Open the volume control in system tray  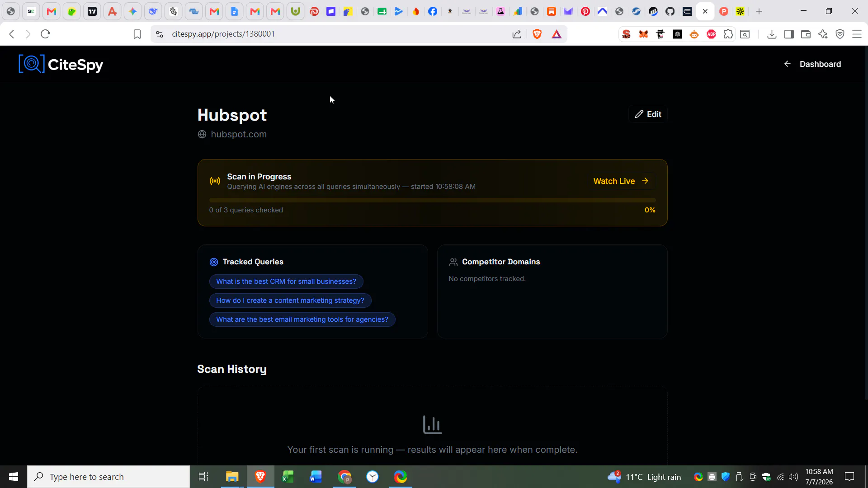[x=793, y=477]
